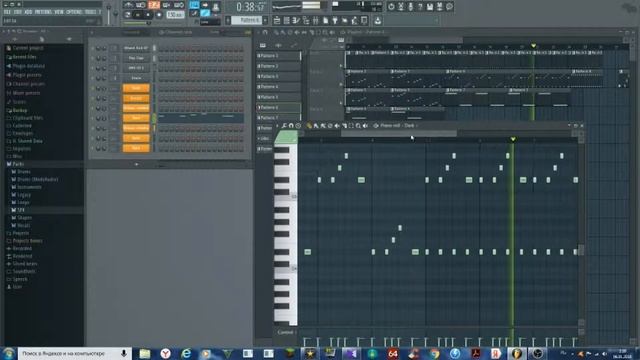Toggle the Pattern/Song mode switch

pos(128,15)
